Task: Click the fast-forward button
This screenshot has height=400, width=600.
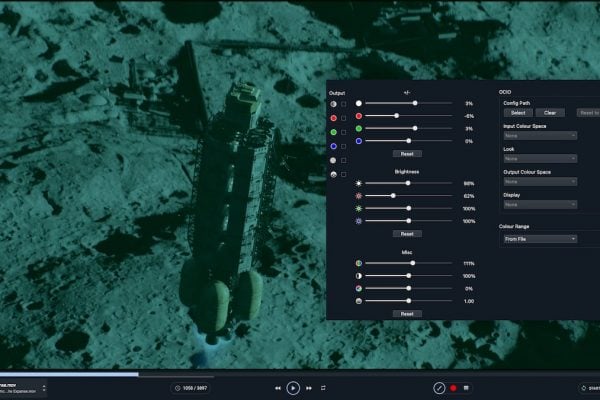Action: pyautogui.click(x=308, y=388)
